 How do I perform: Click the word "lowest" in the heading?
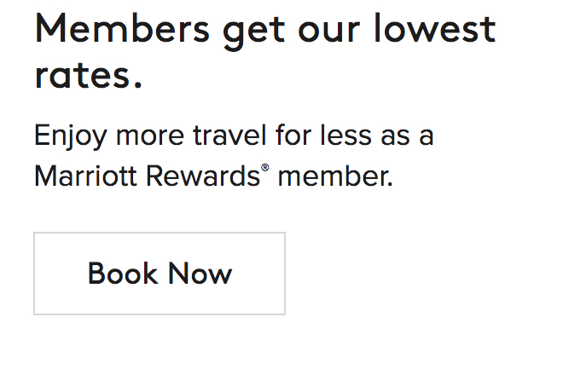434,29
